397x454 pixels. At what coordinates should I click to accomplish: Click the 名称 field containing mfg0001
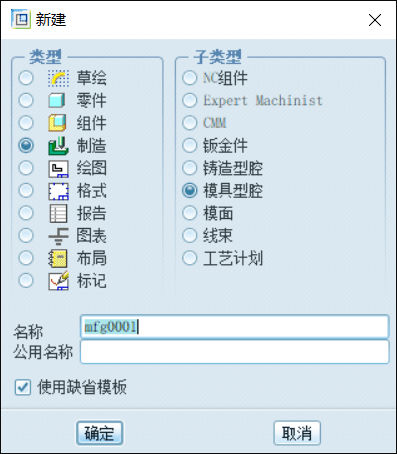(x=235, y=327)
